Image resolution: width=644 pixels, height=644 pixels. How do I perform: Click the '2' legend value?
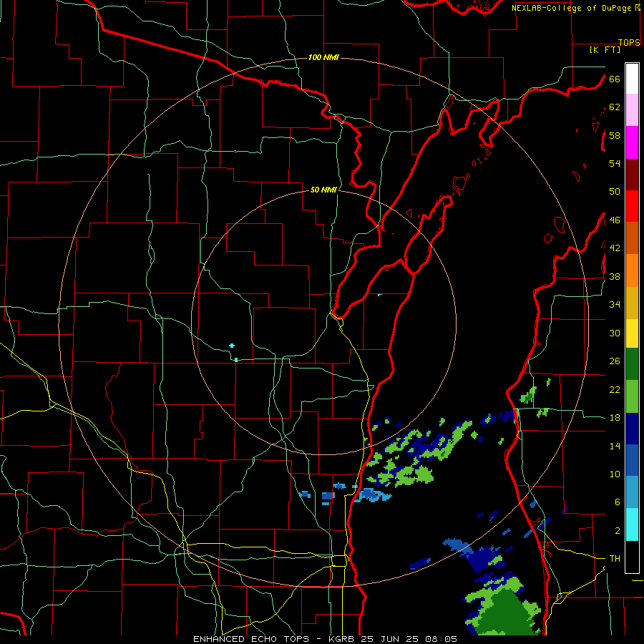[x=618, y=531]
